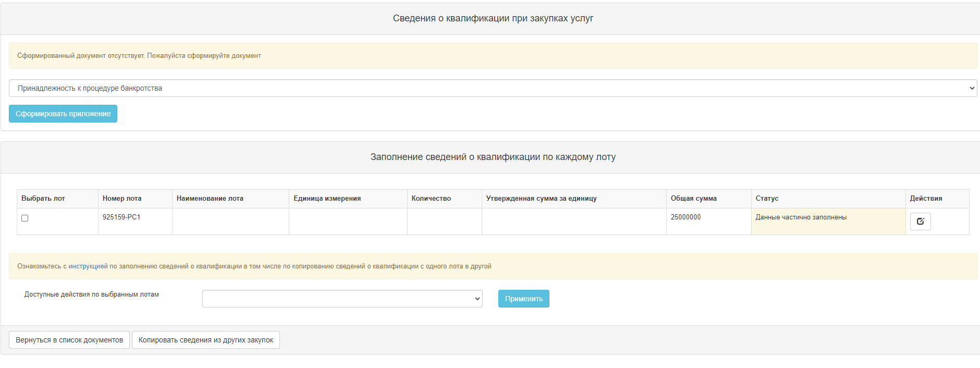Open the 'Принадлежность к процедуре банкротства' dropdown

point(493,88)
